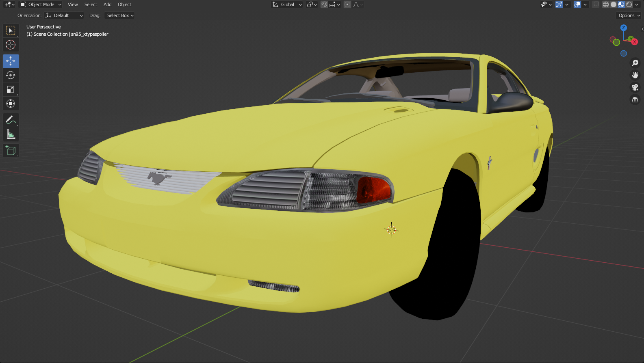
Task: Click the "Scene Collection | sn95_xtypespoiler" text
Action: tap(71, 34)
